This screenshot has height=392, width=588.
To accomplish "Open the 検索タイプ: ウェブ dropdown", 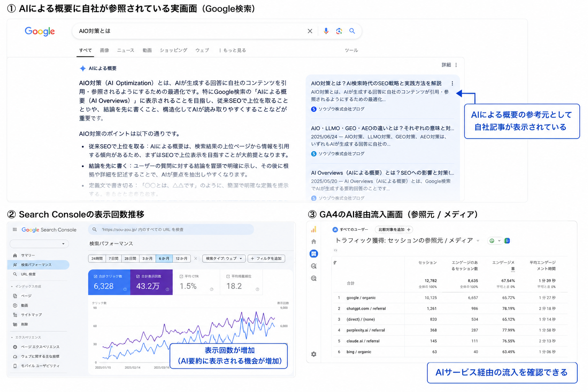I will (224, 258).
